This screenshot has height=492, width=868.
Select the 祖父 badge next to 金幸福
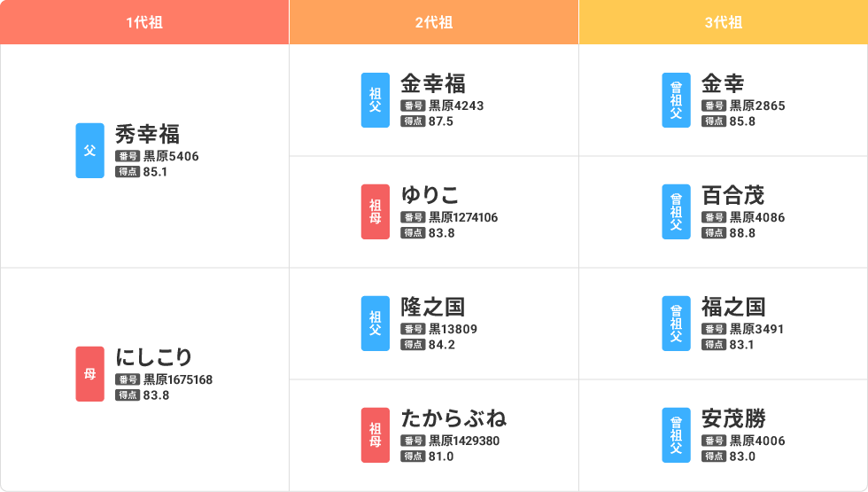coord(376,100)
